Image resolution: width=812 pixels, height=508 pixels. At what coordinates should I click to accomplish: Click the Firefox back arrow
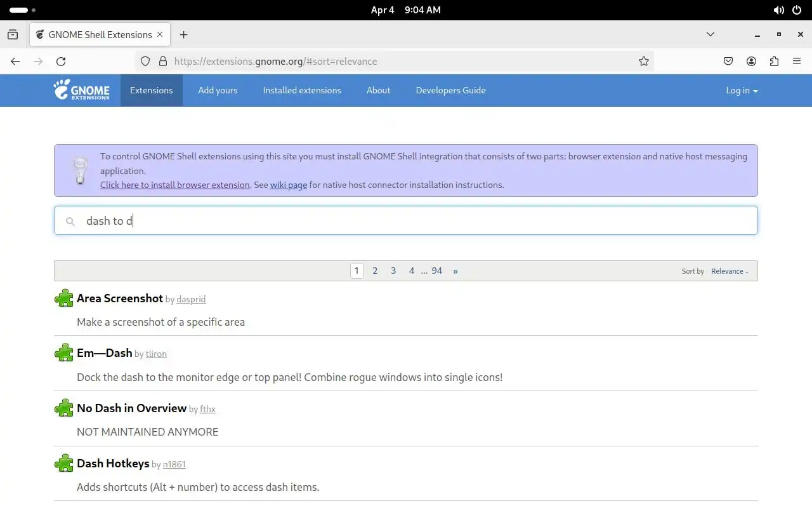(x=15, y=62)
